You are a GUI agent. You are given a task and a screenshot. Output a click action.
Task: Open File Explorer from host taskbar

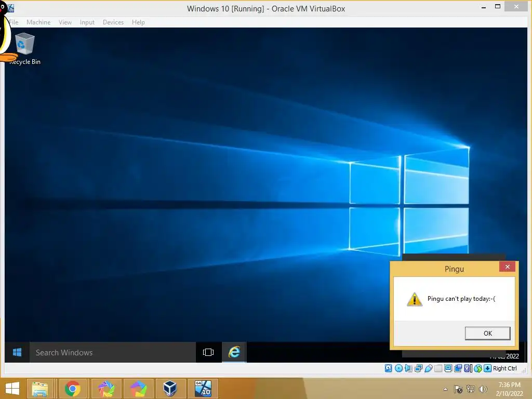tap(39, 389)
